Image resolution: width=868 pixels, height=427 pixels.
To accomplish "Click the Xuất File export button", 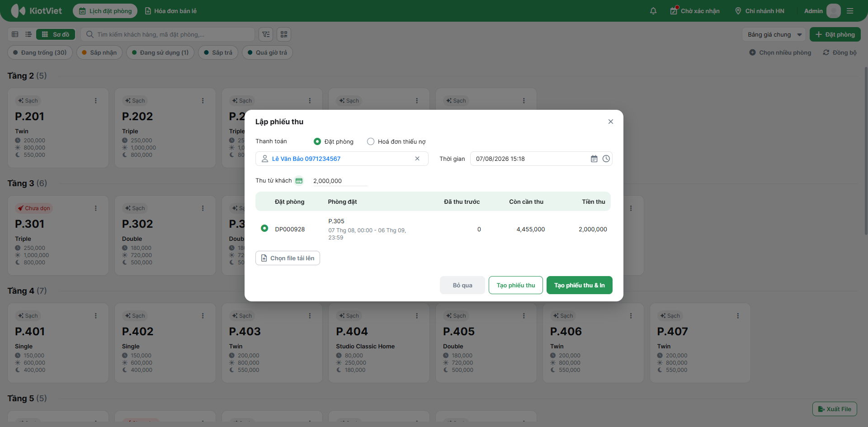I will (835, 409).
